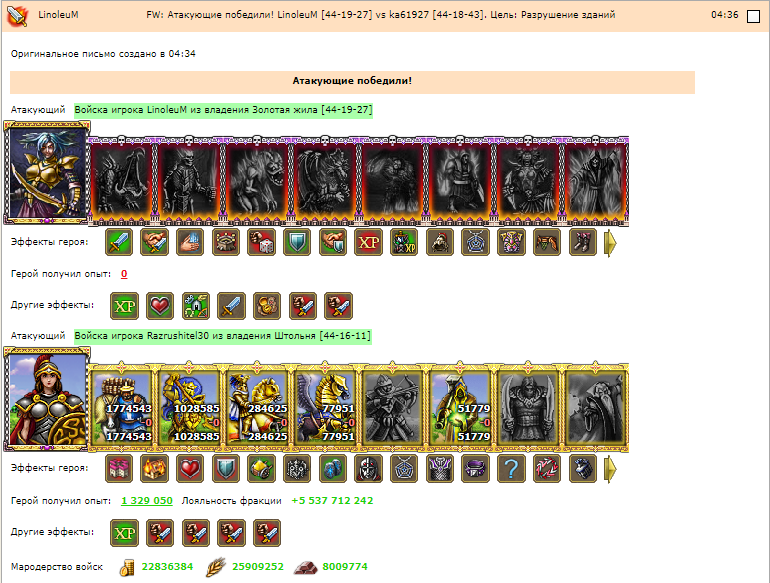Click experience value 1 329 050

(147, 500)
